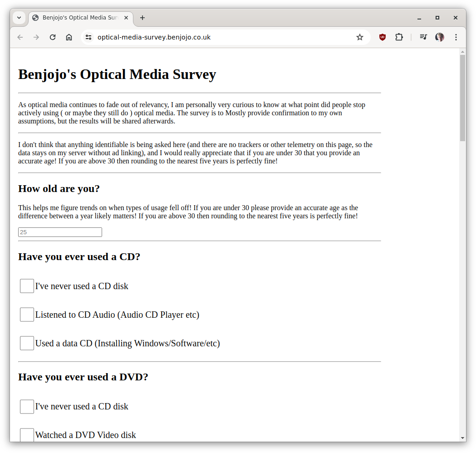The image size is (476, 453).
Task: Bookmark this page with the star
Action: tap(360, 37)
